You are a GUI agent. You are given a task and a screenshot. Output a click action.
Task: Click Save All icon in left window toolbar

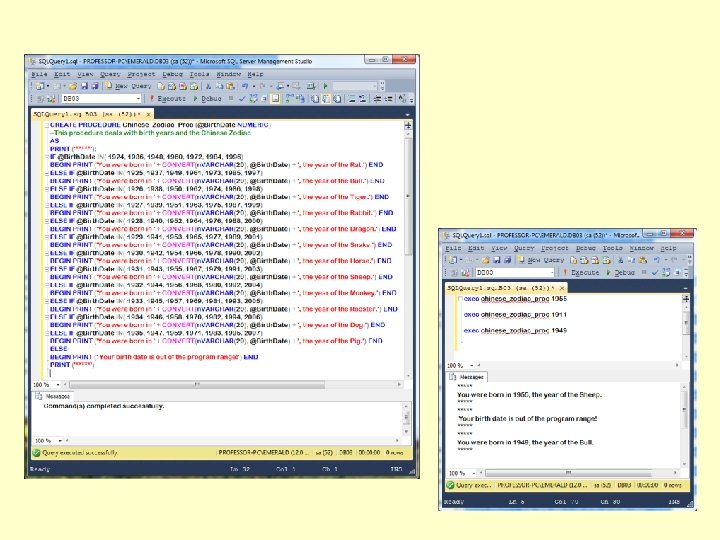(95, 86)
